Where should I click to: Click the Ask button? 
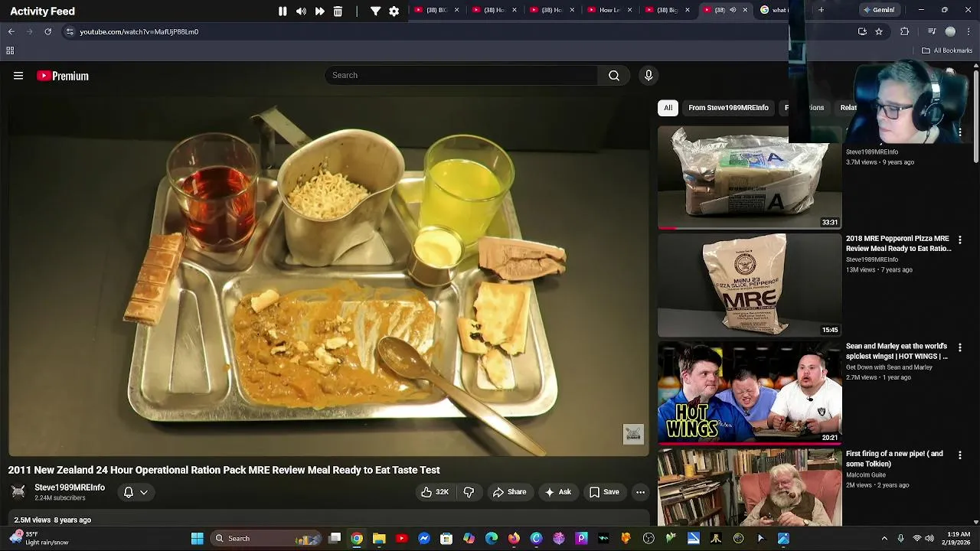(557, 492)
